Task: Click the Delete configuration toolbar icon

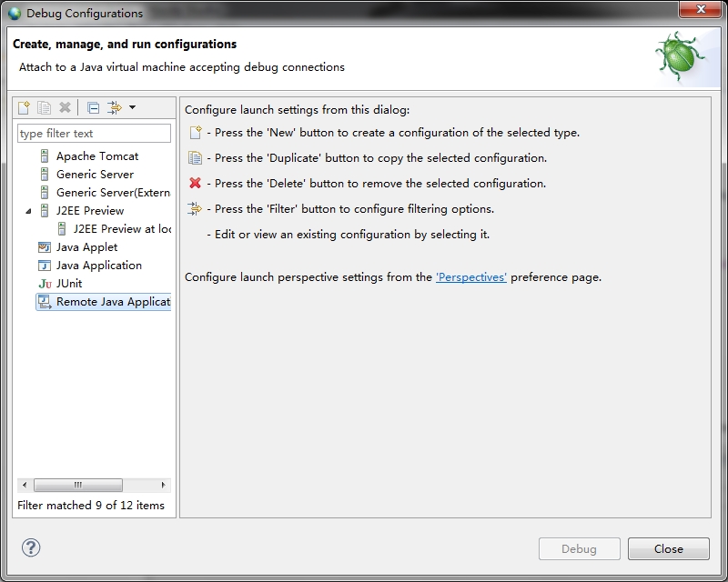Action: click(65, 107)
